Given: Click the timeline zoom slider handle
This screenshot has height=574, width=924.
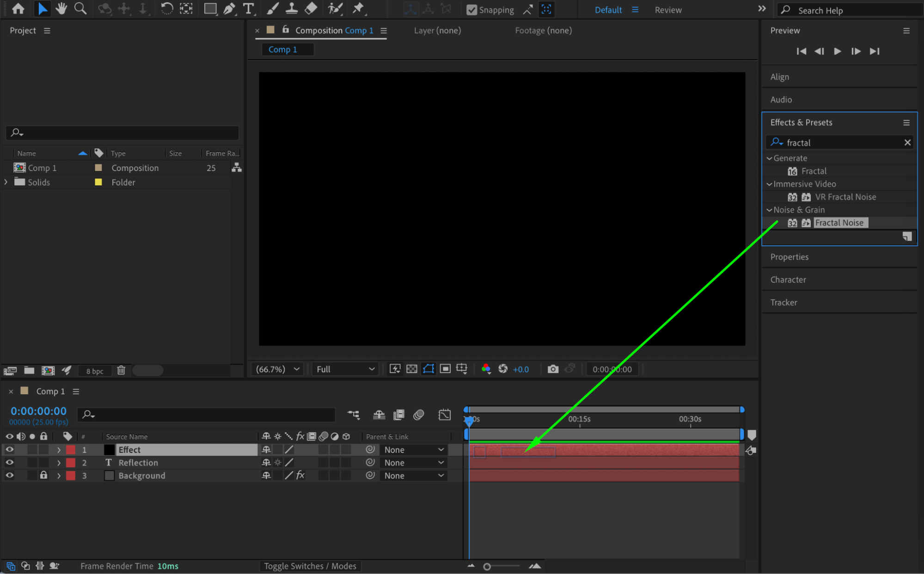Looking at the screenshot, I should coord(487,566).
